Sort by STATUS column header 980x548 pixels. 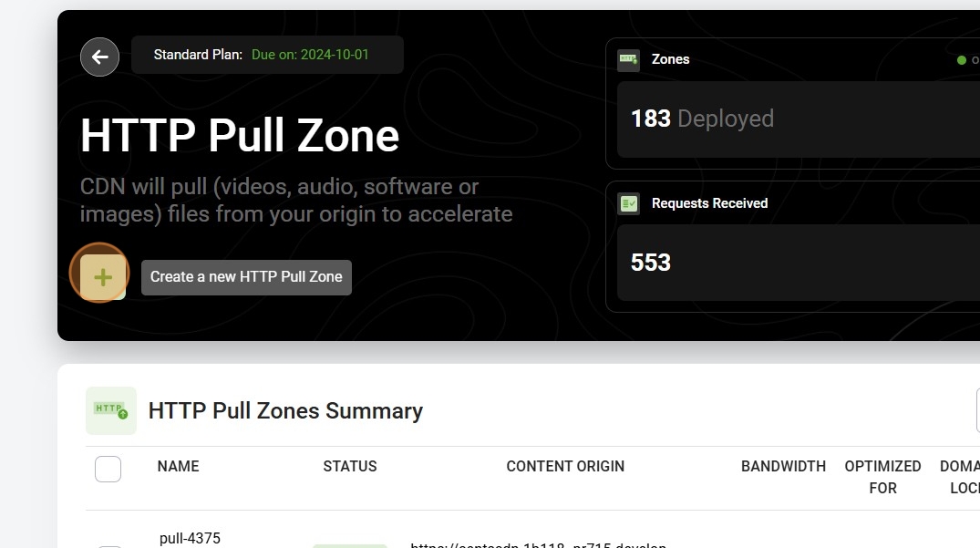pos(350,466)
